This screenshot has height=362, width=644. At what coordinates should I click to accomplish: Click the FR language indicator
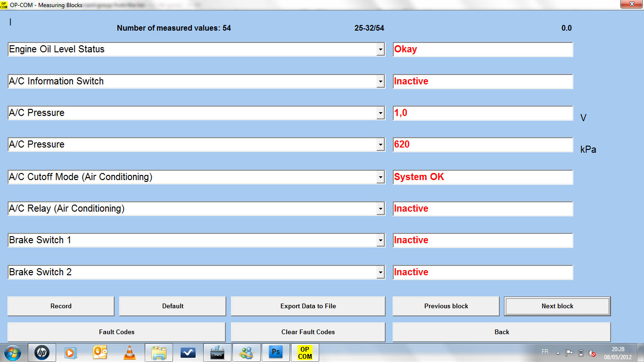pyautogui.click(x=545, y=352)
